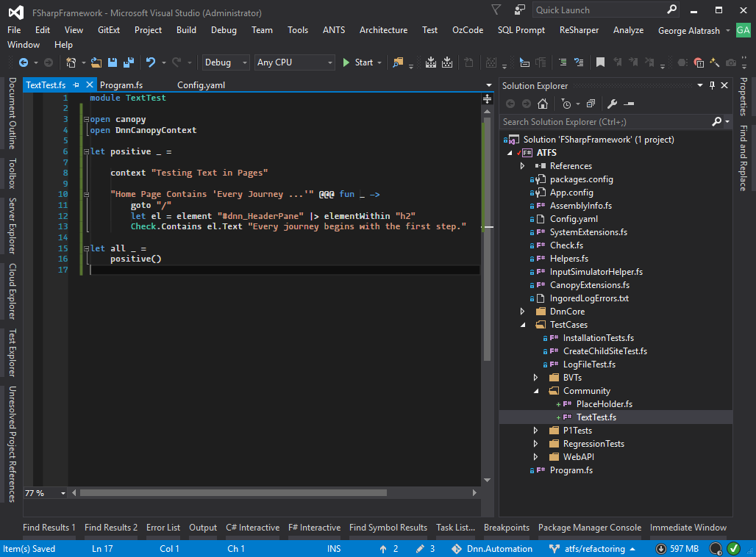Viewport: 756px width, 557px height.
Task: Toggle the Solution Explorer pin (auto hide)
Action: coord(712,85)
